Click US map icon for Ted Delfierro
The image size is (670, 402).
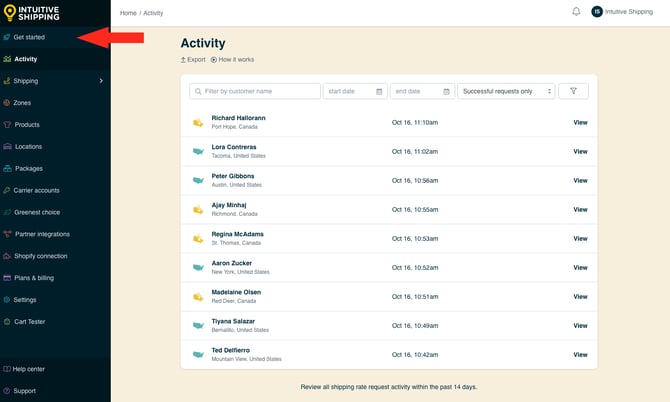(x=198, y=355)
